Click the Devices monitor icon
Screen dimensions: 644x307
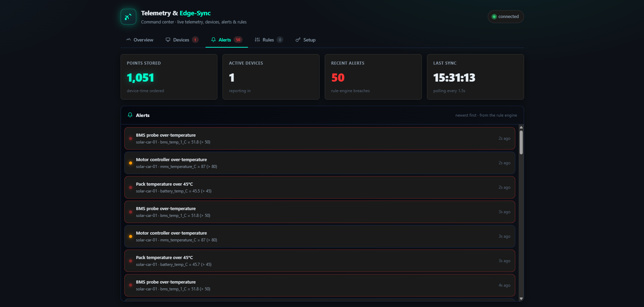pos(168,40)
